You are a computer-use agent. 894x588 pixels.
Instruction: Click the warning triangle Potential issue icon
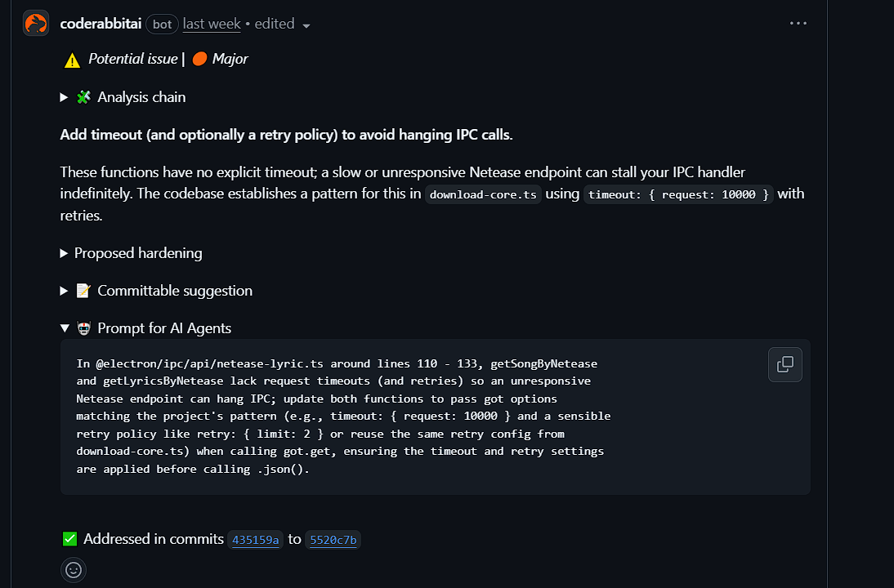72,60
